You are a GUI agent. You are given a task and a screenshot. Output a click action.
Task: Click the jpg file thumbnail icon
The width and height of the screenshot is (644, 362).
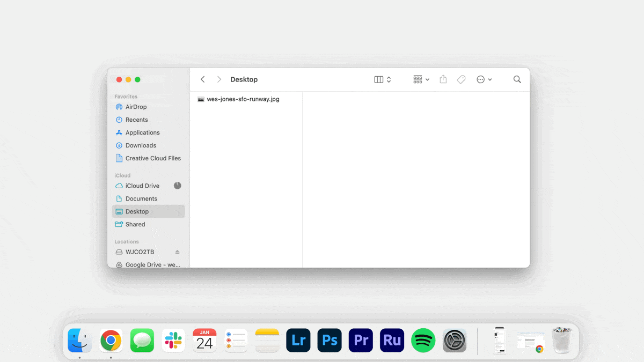tap(201, 99)
